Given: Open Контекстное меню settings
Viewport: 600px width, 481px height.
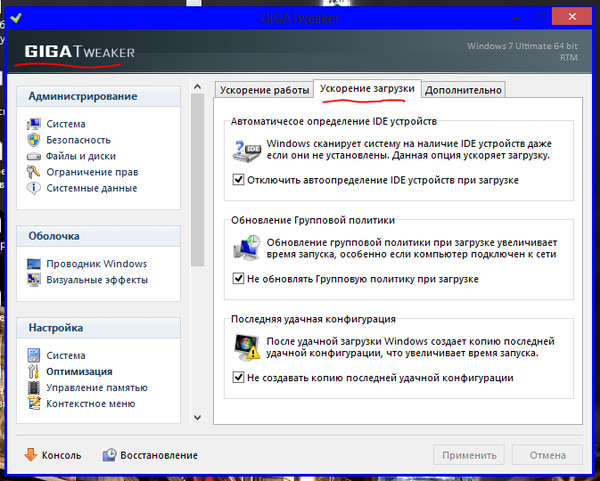Looking at the screenshot, I should (91, 404).
